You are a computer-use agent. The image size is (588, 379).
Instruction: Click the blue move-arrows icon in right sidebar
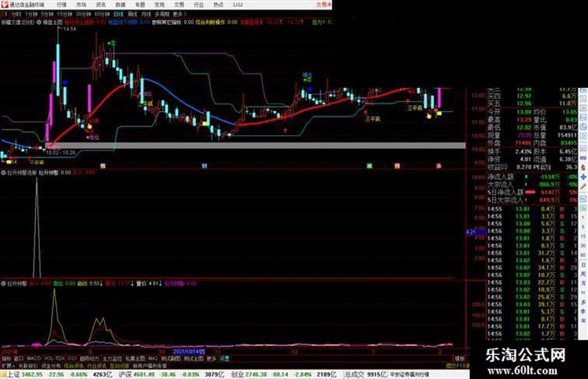click(583, 177)
